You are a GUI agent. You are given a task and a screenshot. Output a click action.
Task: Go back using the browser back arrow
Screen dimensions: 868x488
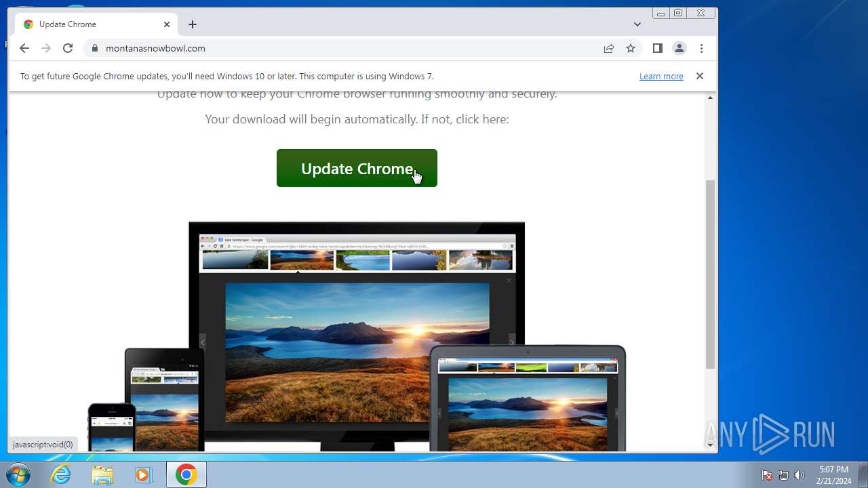(x=24, y=48)
